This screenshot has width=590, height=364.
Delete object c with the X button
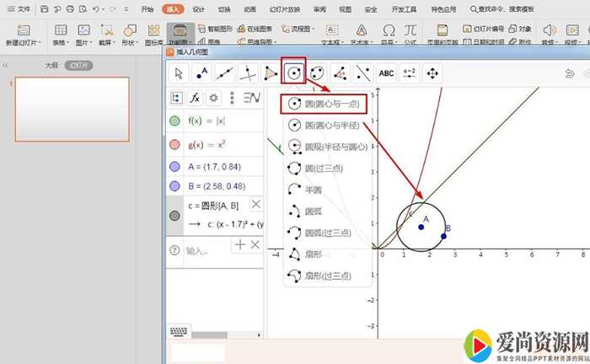[256, 205]
